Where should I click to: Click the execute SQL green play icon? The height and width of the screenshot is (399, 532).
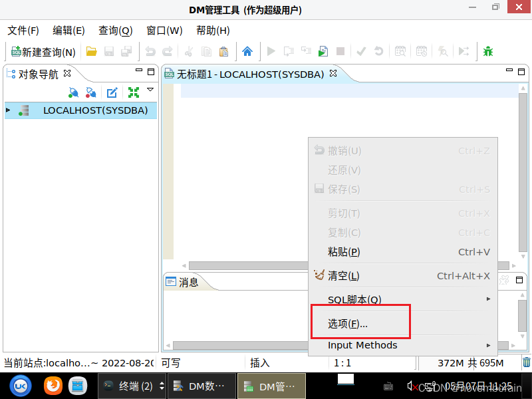pyautogui.click(x=272, y=51)
